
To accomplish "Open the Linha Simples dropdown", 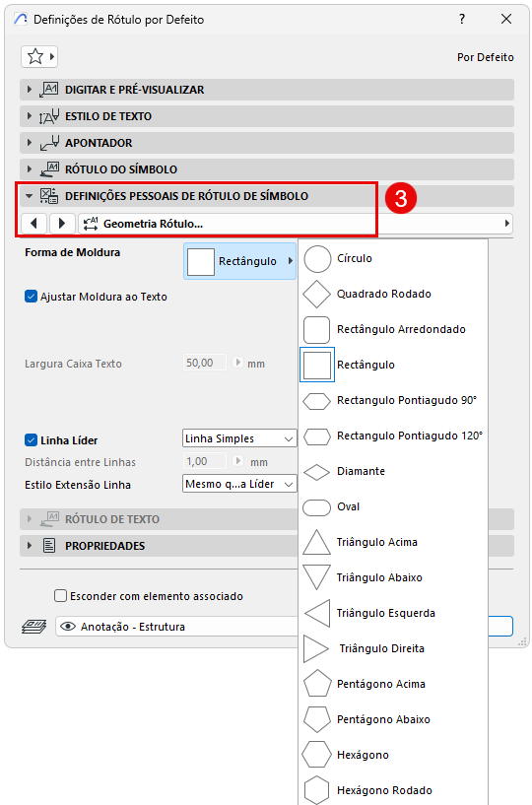I will (x=239, y=438).
